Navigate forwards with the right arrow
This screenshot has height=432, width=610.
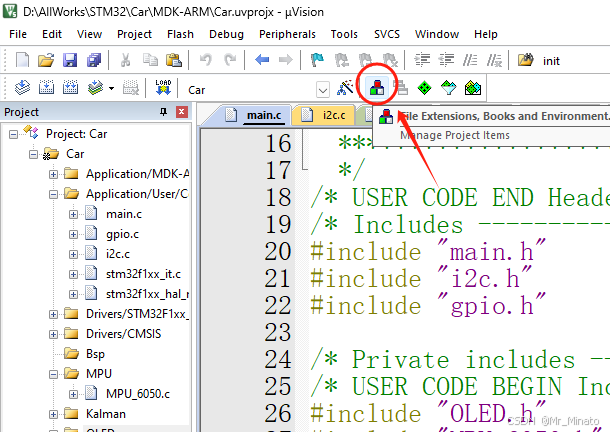[286, 60]
